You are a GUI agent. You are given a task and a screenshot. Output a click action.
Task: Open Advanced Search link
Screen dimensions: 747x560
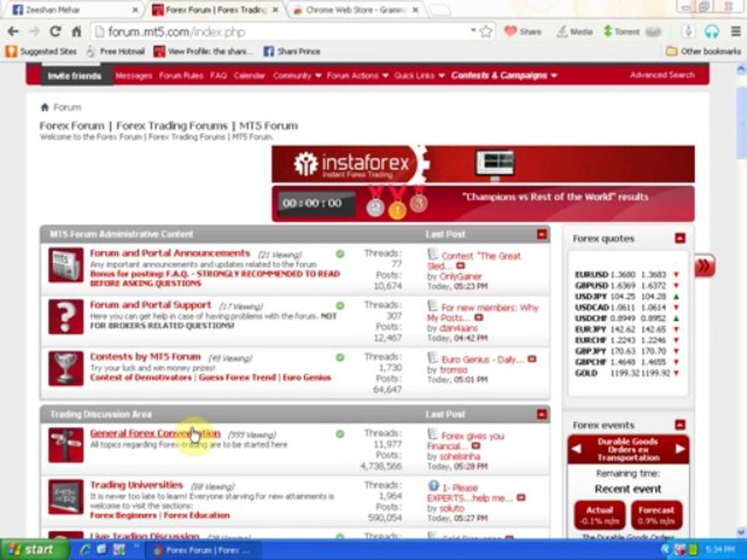point(662,75)
